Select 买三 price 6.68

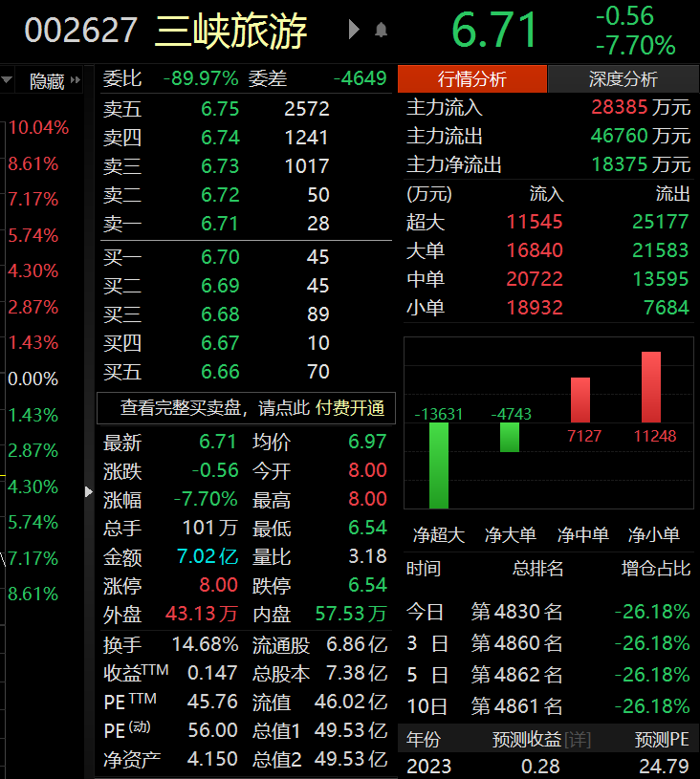(x=220, y=314)
